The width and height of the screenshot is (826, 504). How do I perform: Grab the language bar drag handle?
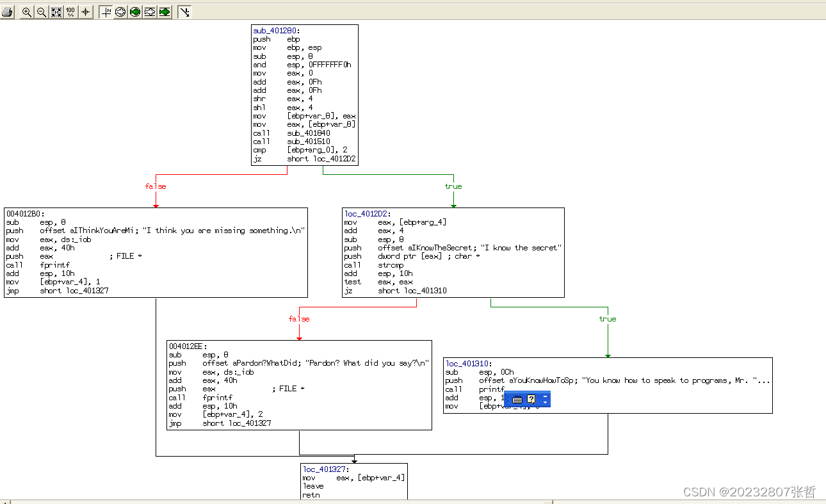[x=508, y=399]
